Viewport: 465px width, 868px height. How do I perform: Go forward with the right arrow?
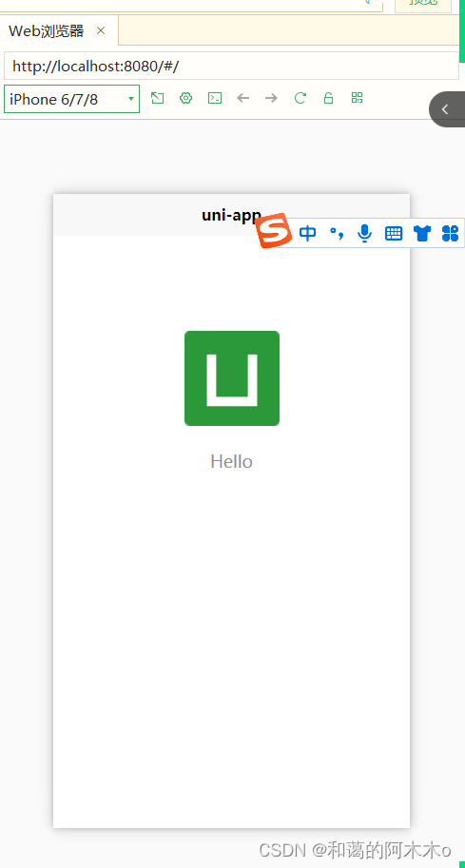tap(271, 98)
